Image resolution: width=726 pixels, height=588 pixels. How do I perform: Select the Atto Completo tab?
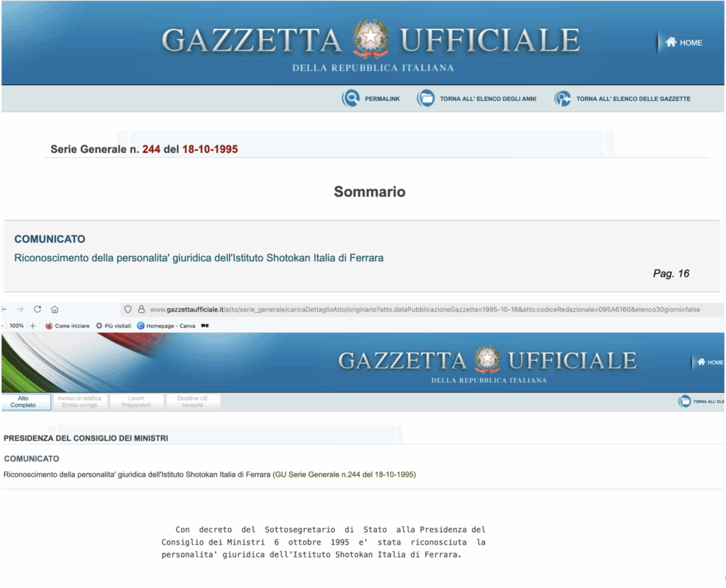tap(26, 401)
